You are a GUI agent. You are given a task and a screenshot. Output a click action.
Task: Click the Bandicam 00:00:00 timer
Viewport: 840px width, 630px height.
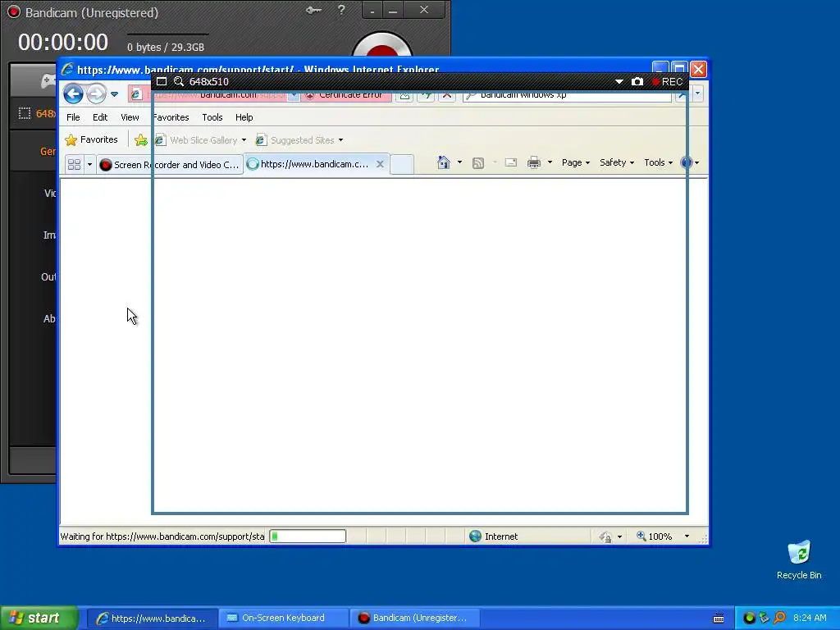point(63,43)
